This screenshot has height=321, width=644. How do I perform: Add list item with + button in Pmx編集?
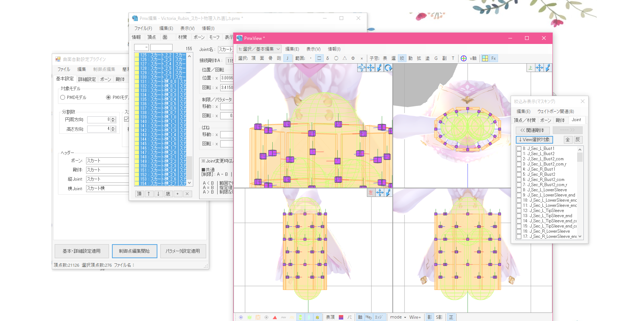[178, 194]
